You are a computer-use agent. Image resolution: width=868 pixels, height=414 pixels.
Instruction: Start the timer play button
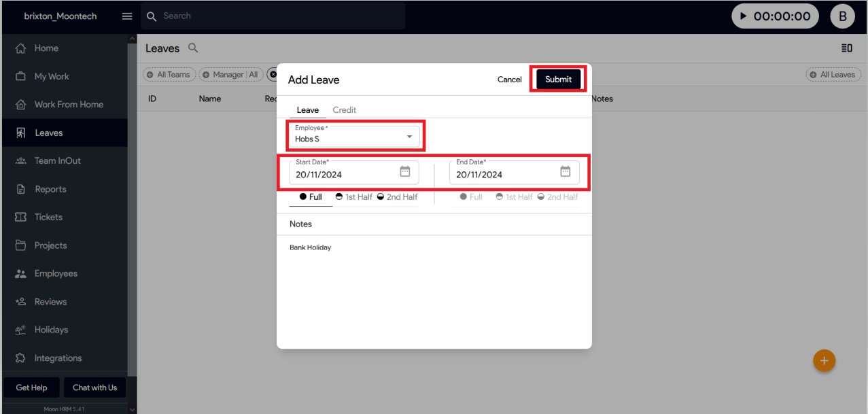tap(744, 16)
